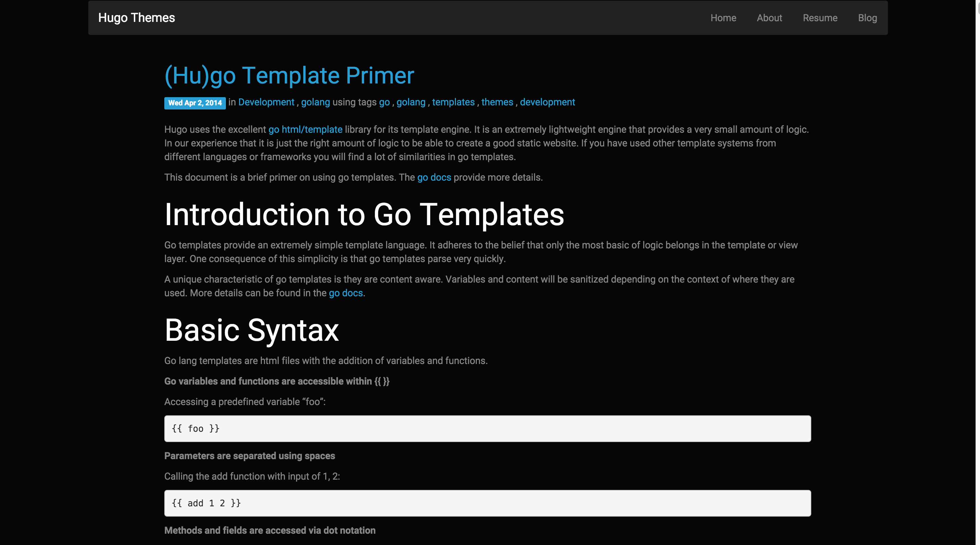
Task: Select the golang category link
Action: pos(315,102)
